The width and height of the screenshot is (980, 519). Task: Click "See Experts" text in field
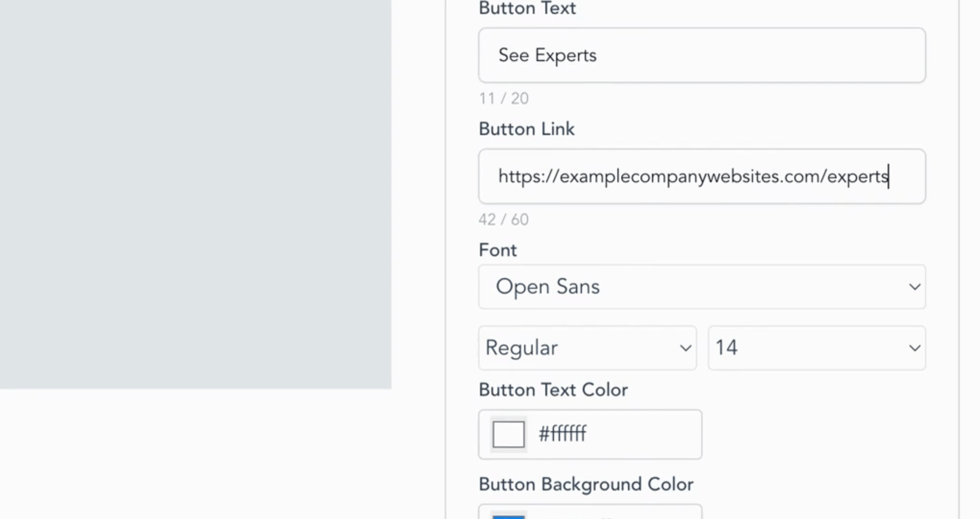pyautogui.click(x=547, y=55)
